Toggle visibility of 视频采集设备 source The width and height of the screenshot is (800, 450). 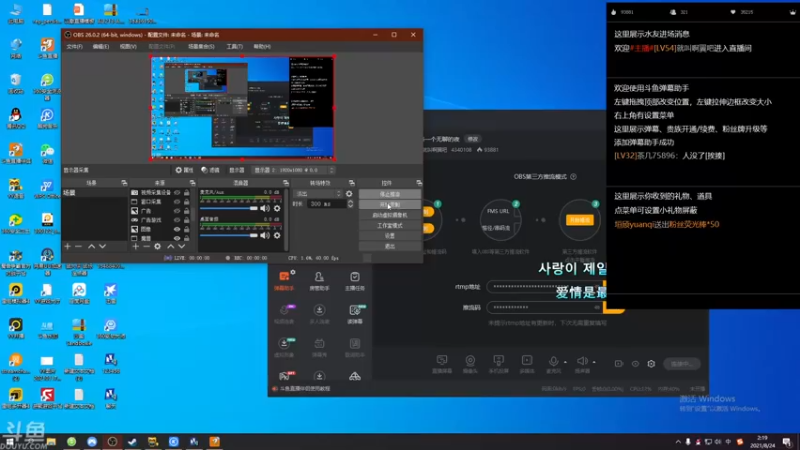click(177, 193)
